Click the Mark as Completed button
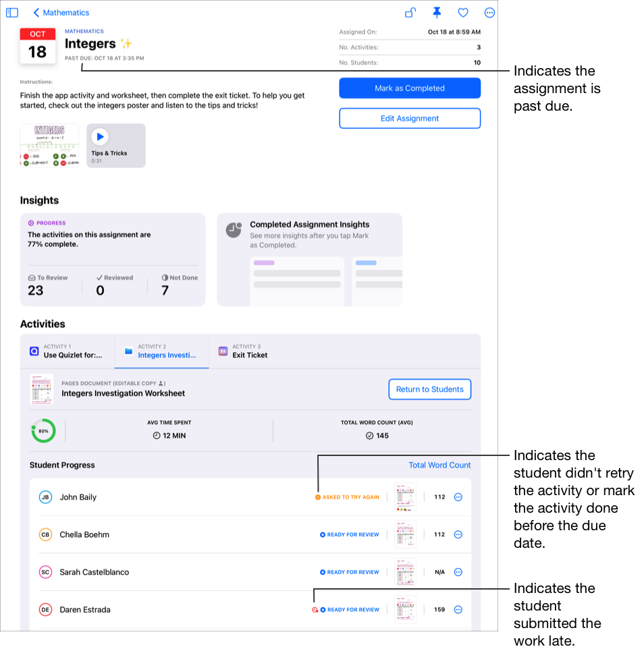The width and height of the screenshot is (644, 653). (x=409, y=88)
